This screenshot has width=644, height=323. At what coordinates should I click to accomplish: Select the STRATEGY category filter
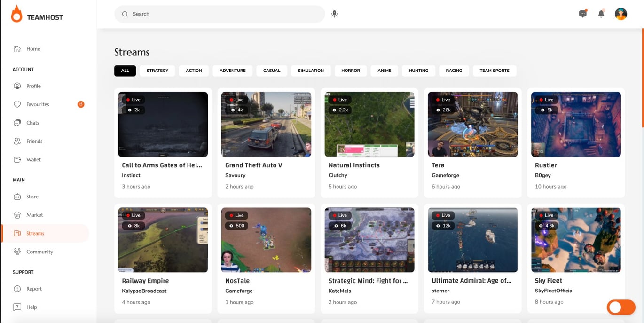tap(157, 71)
